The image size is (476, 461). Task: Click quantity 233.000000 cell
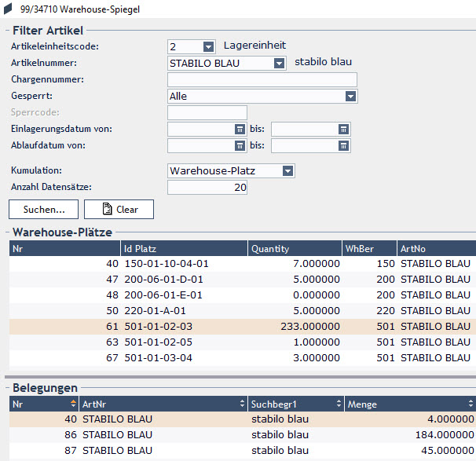click(x=310, y=327)
